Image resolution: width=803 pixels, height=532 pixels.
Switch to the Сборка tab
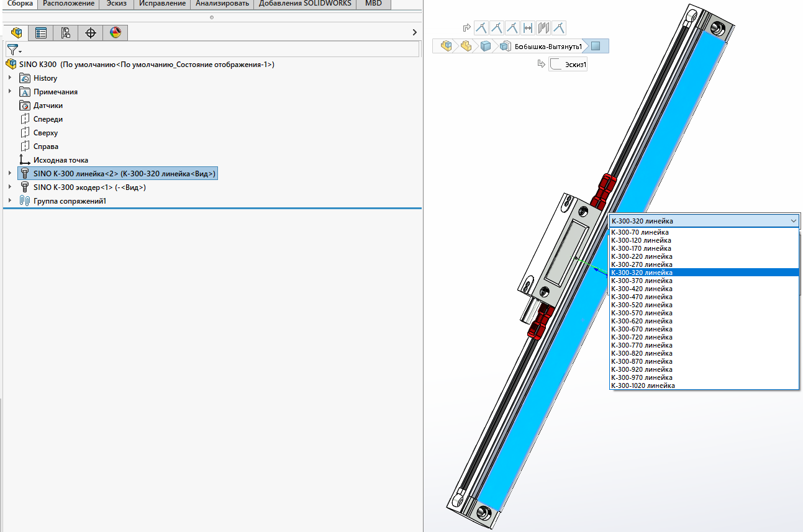point(20,4)
